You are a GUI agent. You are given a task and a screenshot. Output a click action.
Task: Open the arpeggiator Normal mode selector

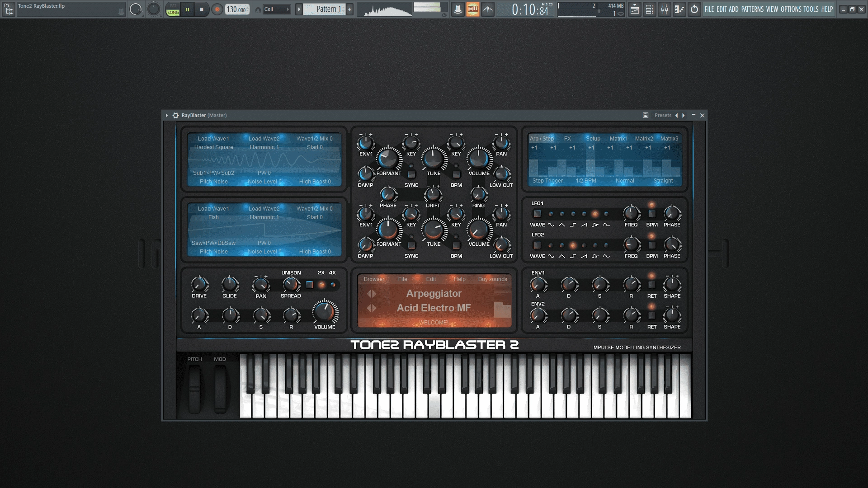tap(625, 181)
